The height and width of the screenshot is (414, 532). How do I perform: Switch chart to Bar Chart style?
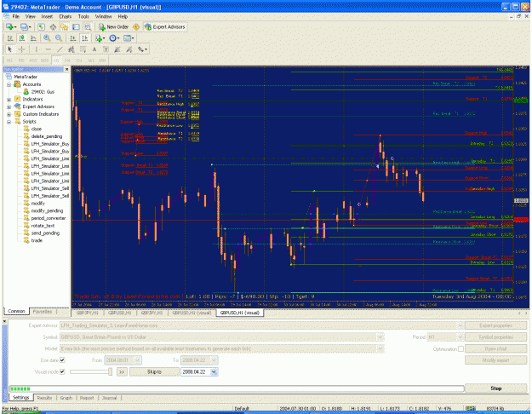10,38
